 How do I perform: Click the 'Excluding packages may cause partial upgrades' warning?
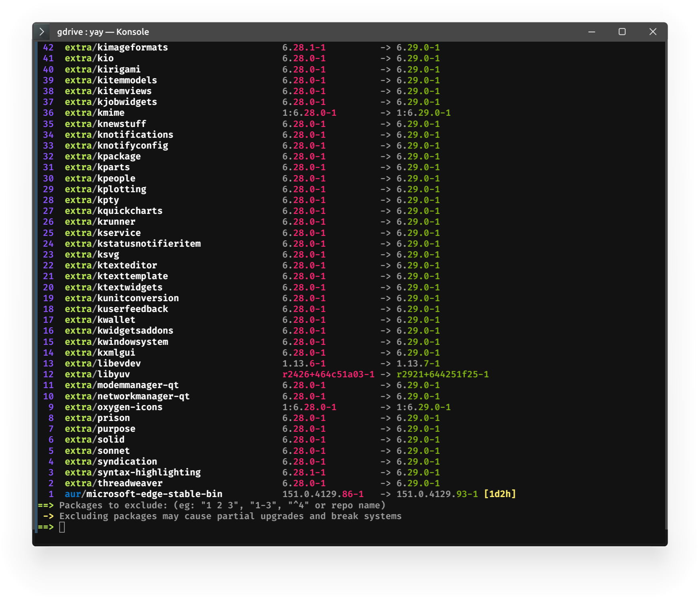coord(231,516)
